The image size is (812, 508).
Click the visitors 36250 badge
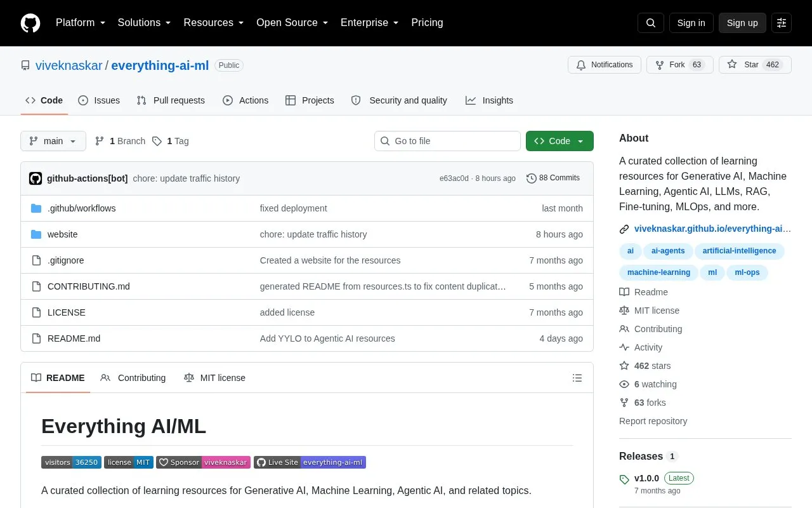click(x=71, y=462)
